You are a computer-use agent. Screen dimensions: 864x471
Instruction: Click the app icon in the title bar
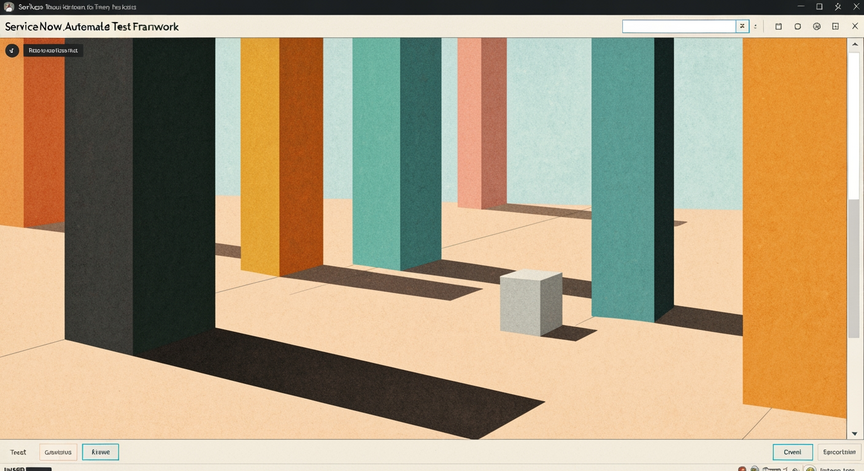tap(9, 7)
